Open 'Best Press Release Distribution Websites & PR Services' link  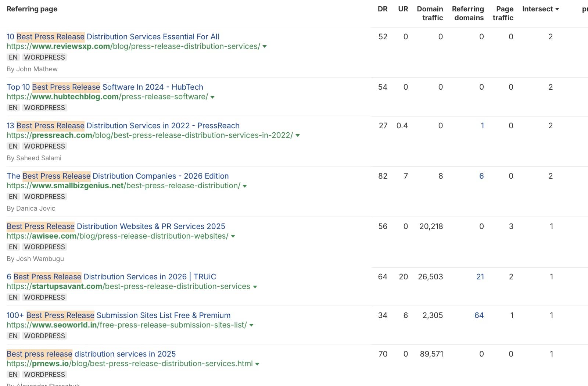click(x=116, y=226)
